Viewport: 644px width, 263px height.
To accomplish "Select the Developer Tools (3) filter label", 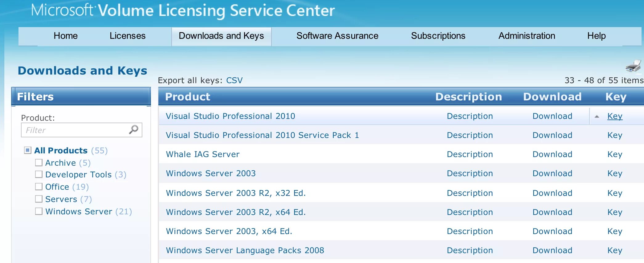I will (86, 175).
